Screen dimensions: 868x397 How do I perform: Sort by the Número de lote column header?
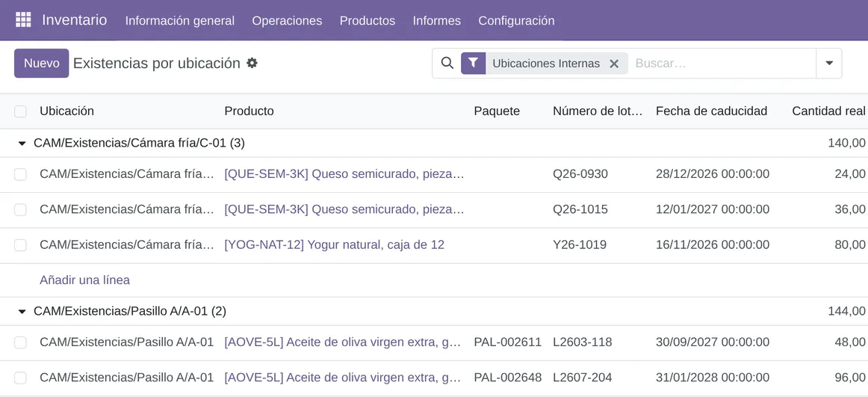click(x=598, y=111)
